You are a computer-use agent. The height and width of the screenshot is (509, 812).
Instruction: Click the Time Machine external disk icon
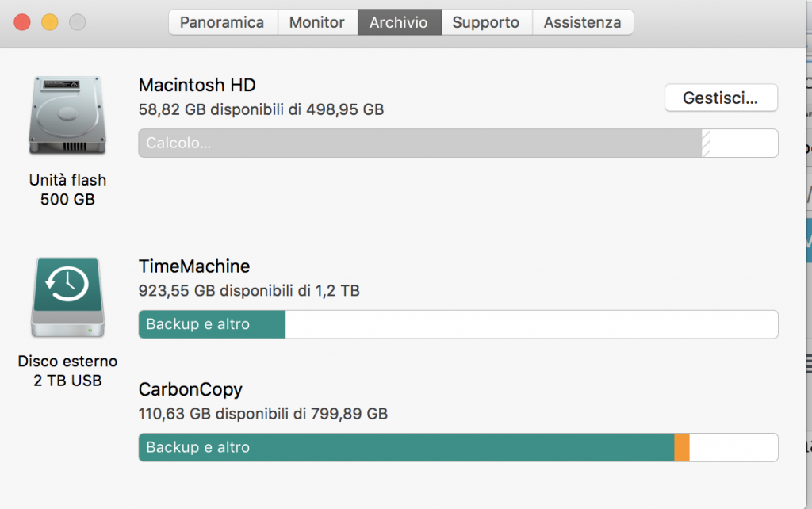[x=67, y=297]
